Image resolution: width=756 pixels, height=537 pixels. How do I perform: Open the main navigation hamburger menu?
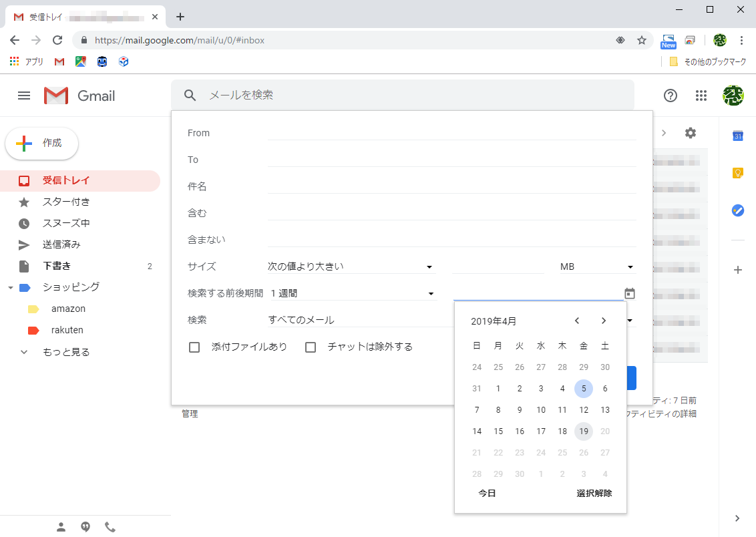coord(23,96)
